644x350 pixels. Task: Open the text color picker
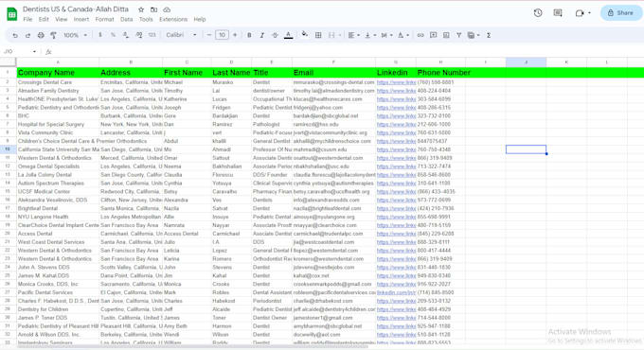click(289, 35)
